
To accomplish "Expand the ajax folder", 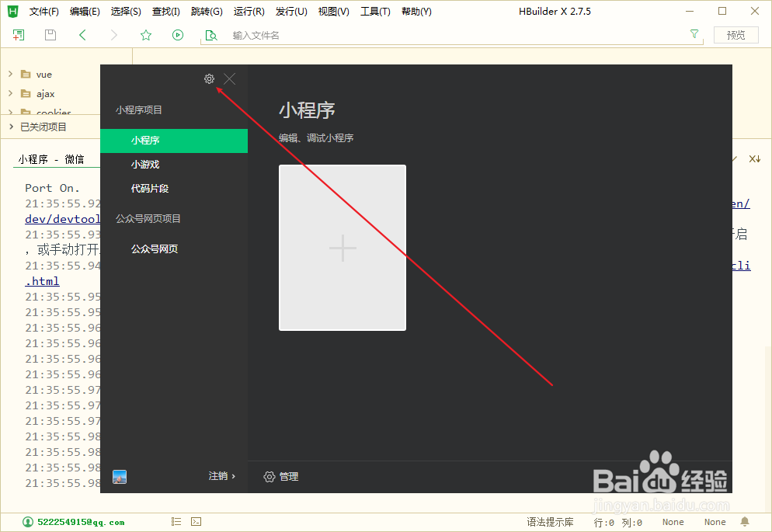I will [x=10, y=93].
